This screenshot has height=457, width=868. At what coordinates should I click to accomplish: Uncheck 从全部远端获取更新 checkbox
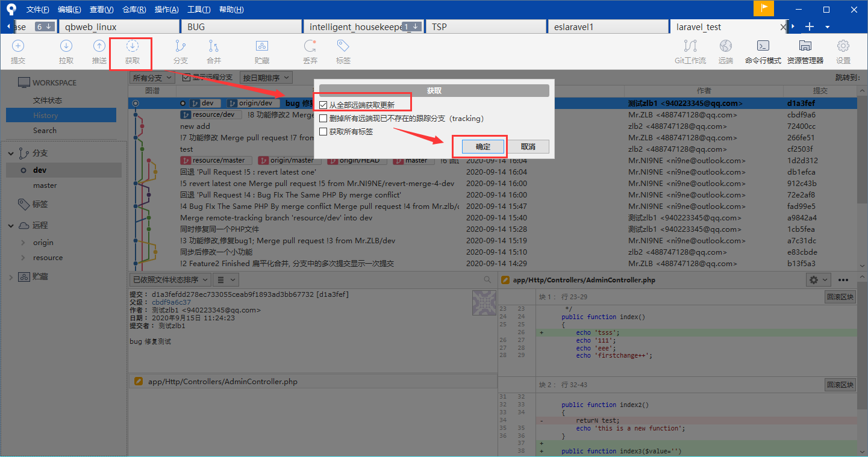(323, 105)
